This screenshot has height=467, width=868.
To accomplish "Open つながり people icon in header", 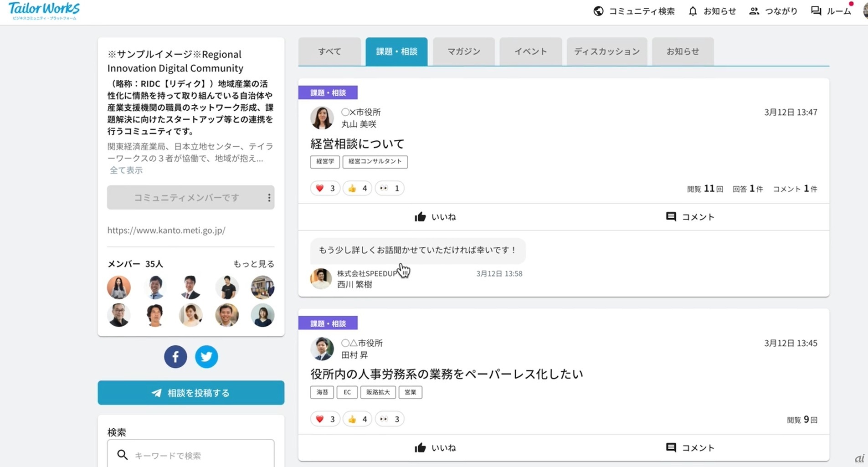I will [754, 11].
